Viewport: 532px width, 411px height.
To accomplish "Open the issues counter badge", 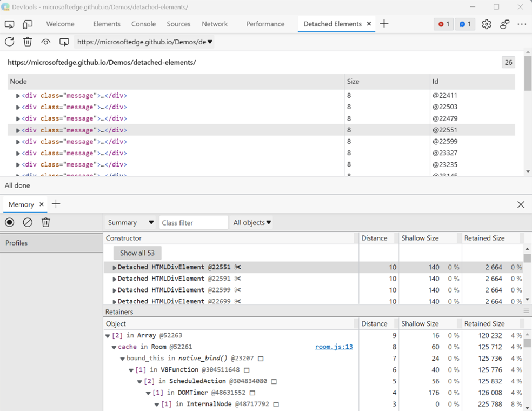I will tap(465, 24).
